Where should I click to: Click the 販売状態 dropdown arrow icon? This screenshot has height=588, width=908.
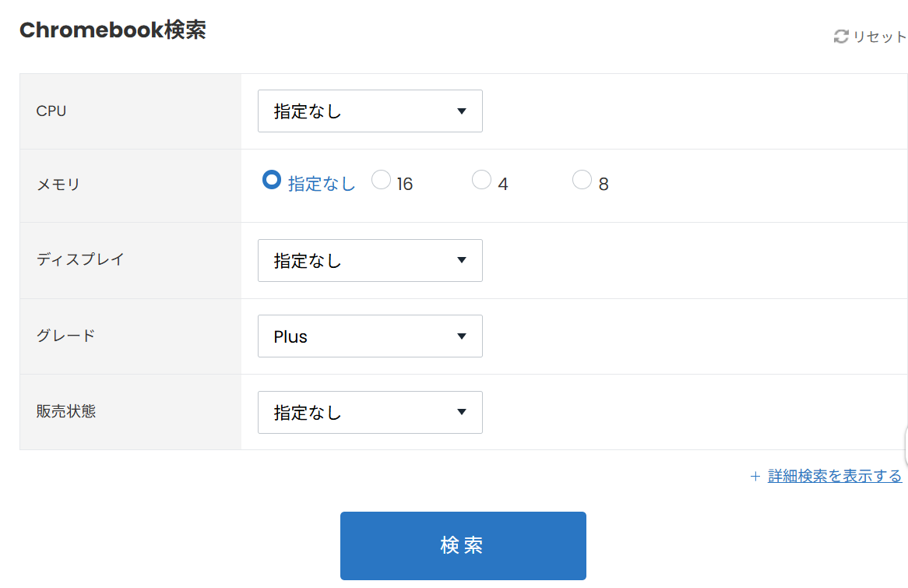462,412
